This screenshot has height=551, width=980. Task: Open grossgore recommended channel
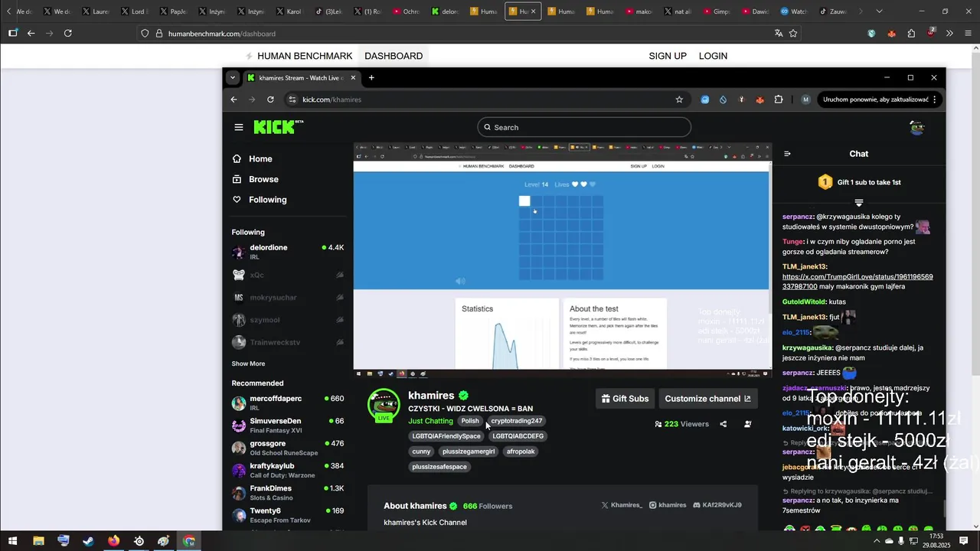coord(288,447)
